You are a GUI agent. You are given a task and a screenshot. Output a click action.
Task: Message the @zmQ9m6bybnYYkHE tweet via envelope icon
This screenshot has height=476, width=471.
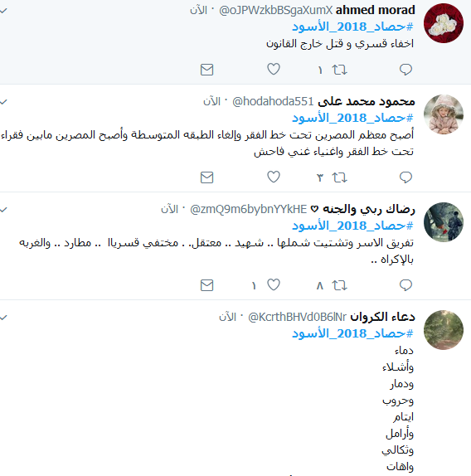[207, 285]
